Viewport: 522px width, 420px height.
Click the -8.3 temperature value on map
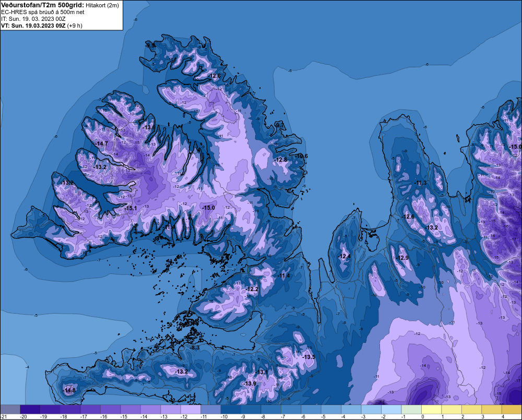coord(194,347)
